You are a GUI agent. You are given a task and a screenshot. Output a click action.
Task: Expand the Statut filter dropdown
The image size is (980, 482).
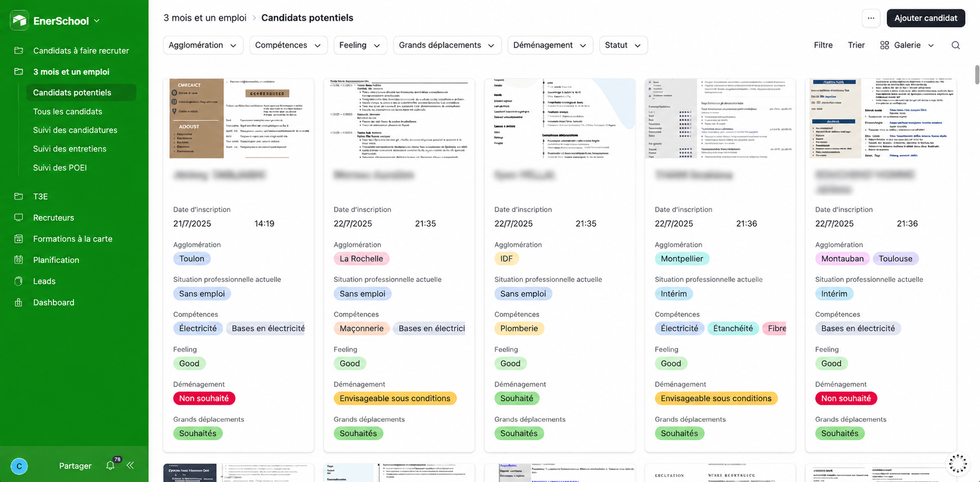pos(623,45)
